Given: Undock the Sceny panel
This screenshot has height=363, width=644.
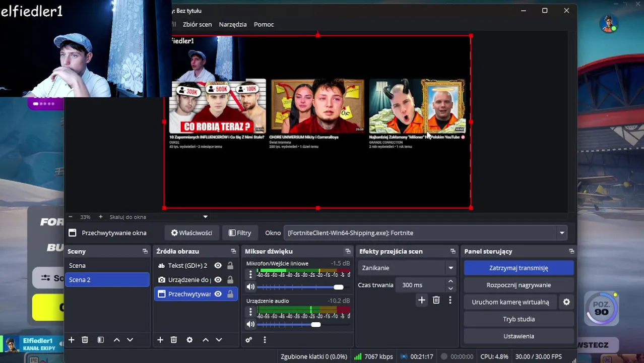Looking at the screenshot, I should [x=145, y=251].
